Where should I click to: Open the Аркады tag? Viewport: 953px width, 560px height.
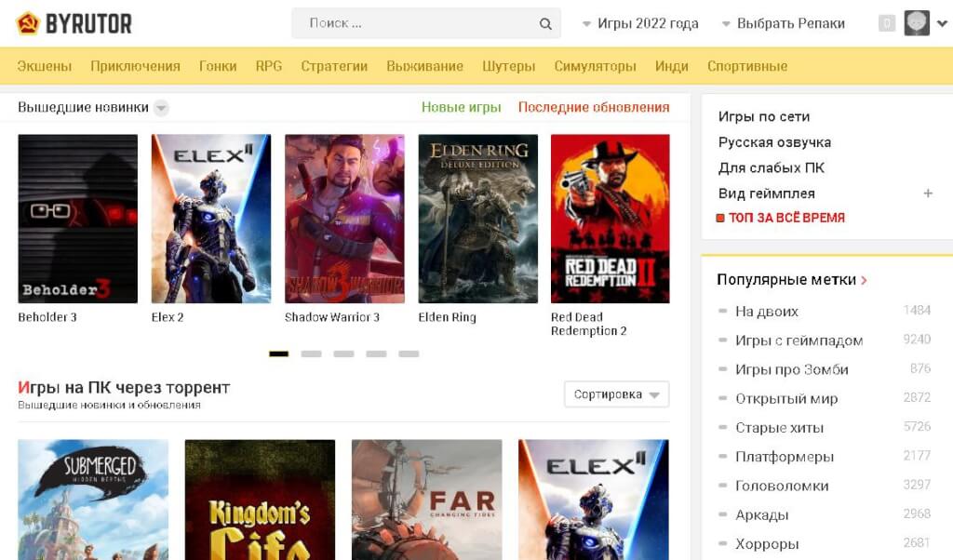click(x=762, y=515)
